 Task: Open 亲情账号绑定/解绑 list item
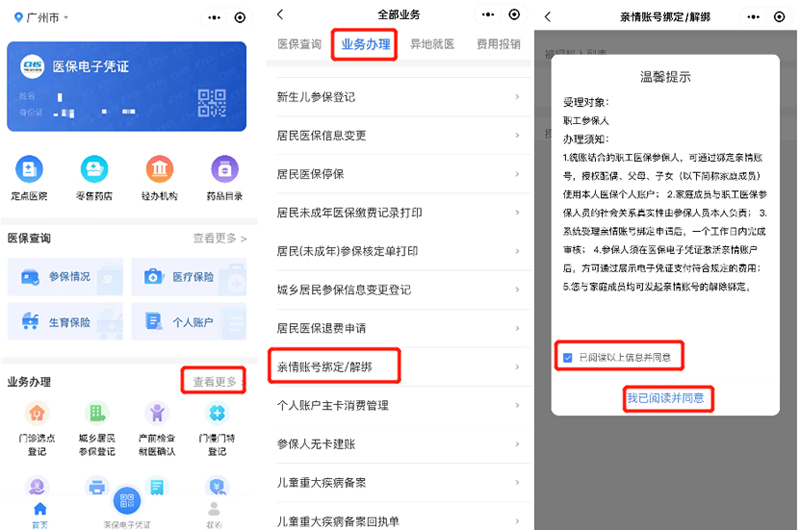(x=335, y=365)
